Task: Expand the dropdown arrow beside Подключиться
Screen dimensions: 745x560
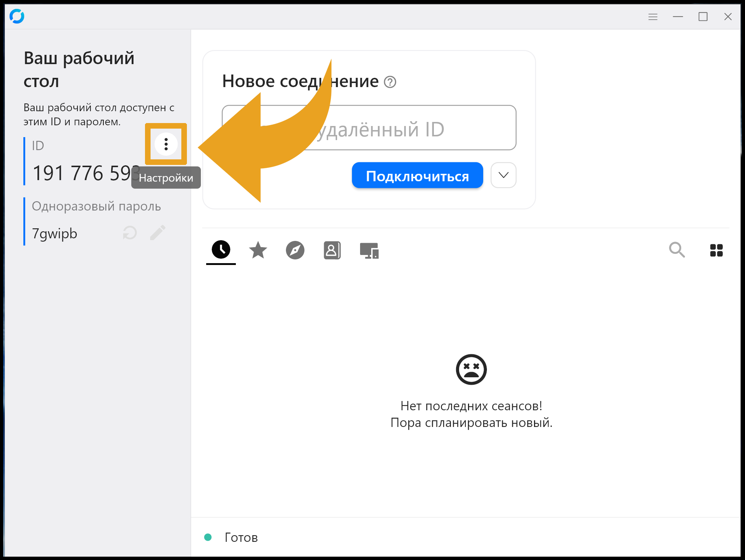Action: point(503,175)
